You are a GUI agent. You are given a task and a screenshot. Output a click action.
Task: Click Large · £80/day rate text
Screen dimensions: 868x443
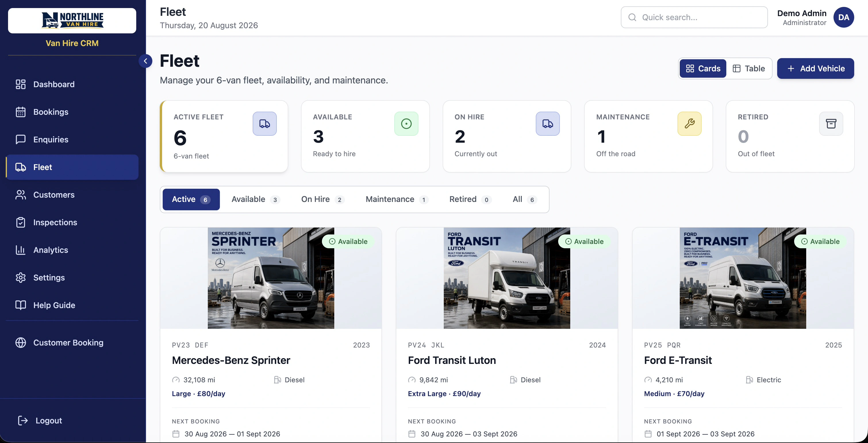point(199,394)
